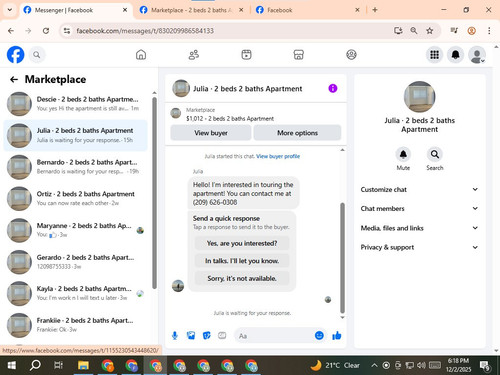
Task: Open Chrome's three-dot menu
Action: coord(489,31)
